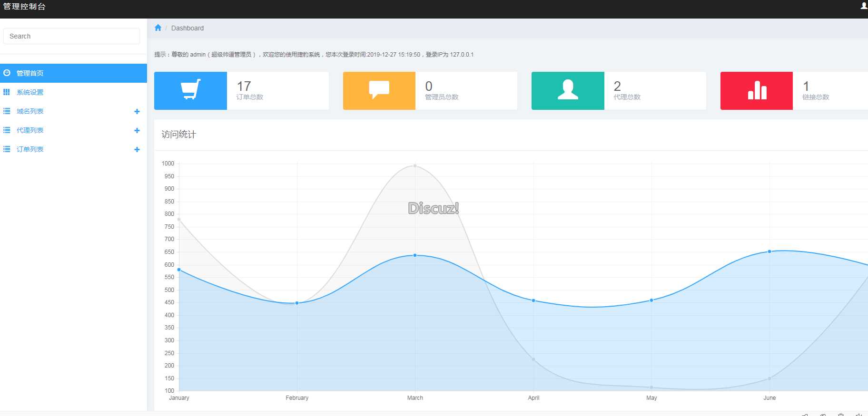Screen dimensions: 868x416
Task: Click the gray June data point
Action: (x=769, y=378)
